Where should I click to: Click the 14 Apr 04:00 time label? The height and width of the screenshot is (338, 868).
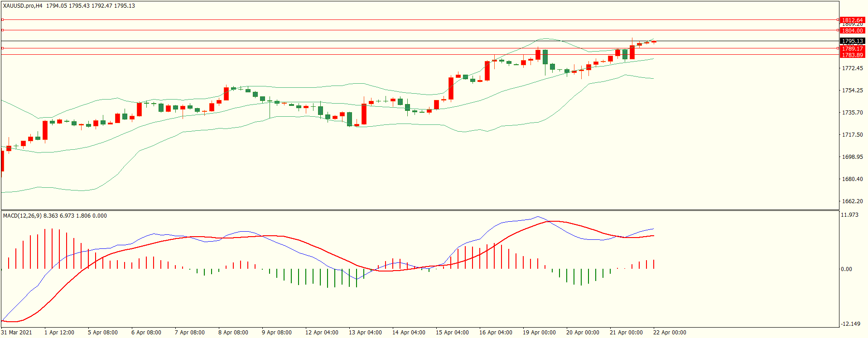coord(409,333)
